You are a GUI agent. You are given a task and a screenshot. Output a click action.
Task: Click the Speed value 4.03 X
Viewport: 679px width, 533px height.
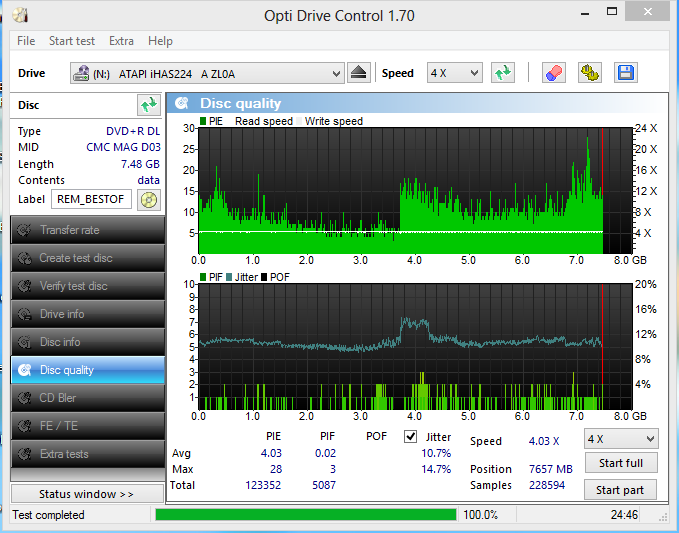tap(544, 441)
